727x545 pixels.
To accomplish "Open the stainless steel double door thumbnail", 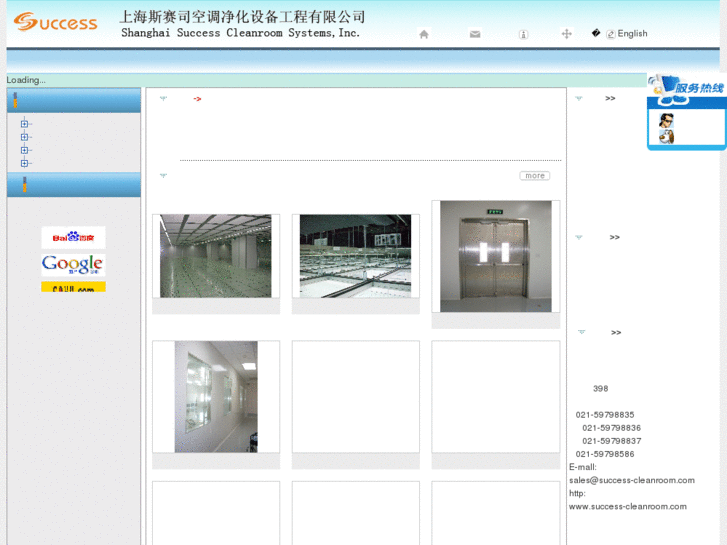I will point(496,256).
